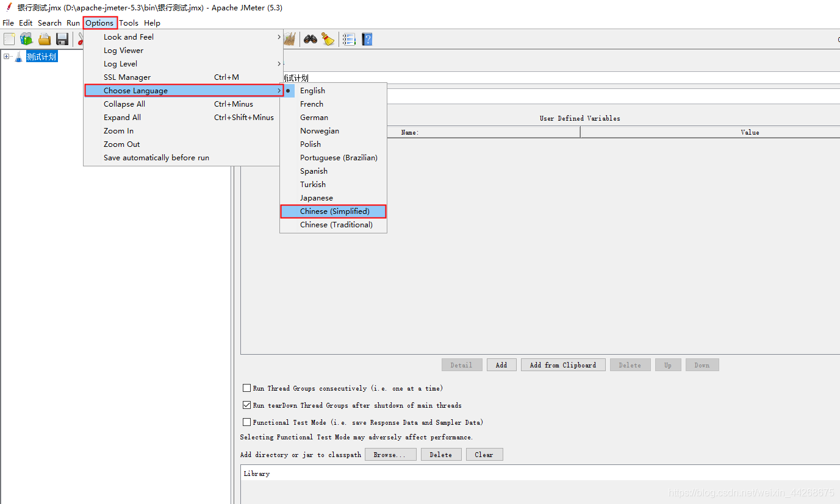
Task: Expand the 测试计划 tree node
Action: [x=7, y=57]
